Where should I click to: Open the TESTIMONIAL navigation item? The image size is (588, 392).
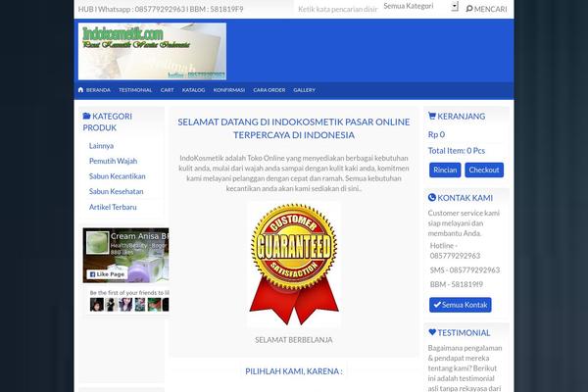click(135, 90)
